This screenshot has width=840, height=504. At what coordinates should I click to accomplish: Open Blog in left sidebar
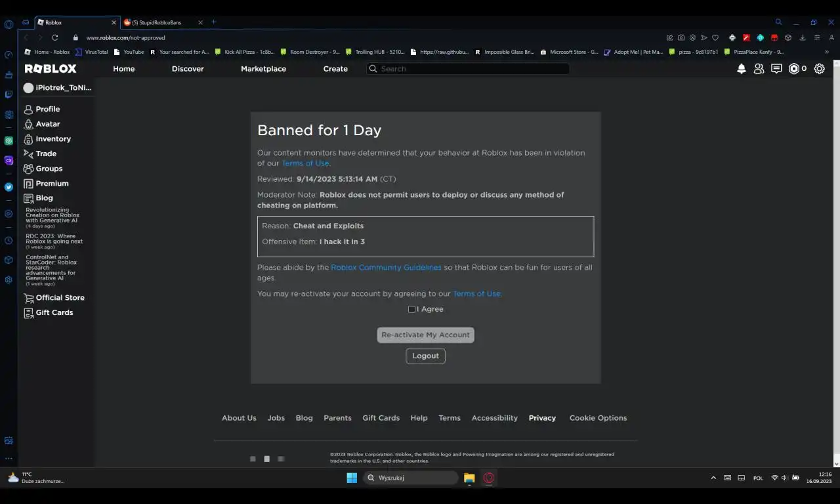pyautogui.click(x=39, y=198)
